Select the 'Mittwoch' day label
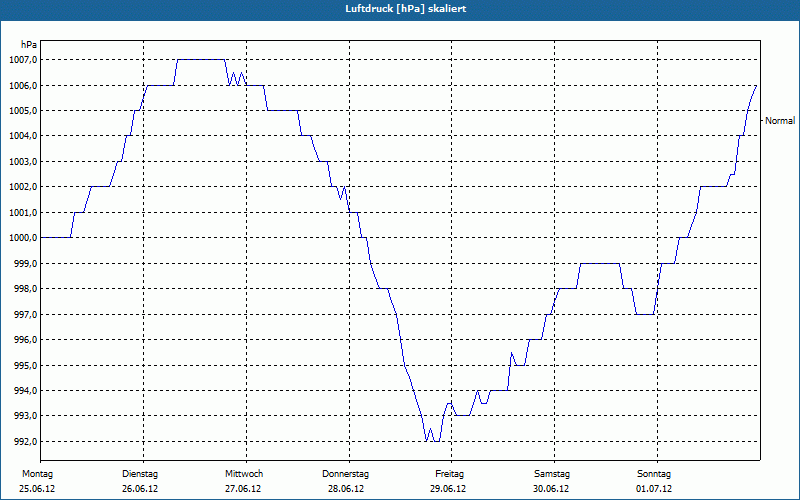Image resolution: width=800 pixels, height=500 pixels. pos(244,474)
